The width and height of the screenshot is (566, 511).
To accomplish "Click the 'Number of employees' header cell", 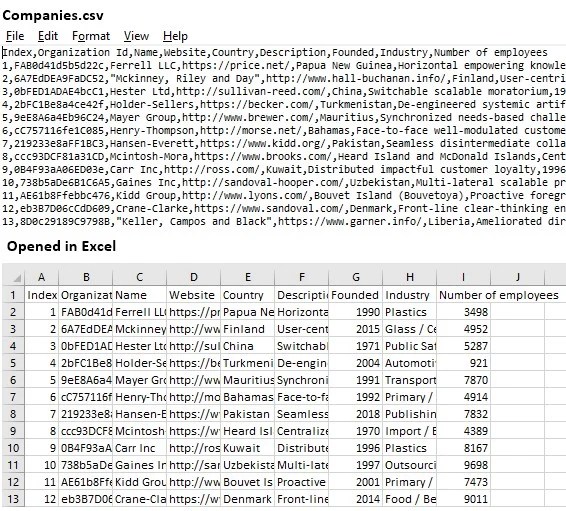I will click(x=463, y=295).
